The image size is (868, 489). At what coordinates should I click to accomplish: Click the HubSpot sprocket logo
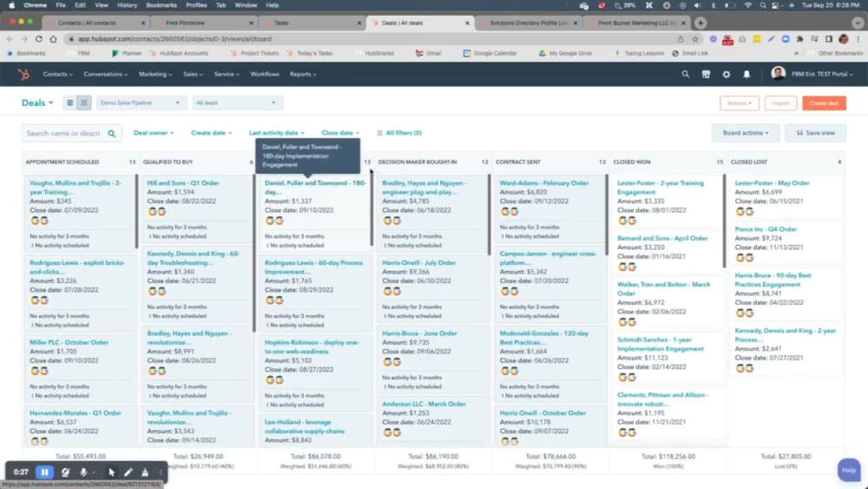point(23,74)
